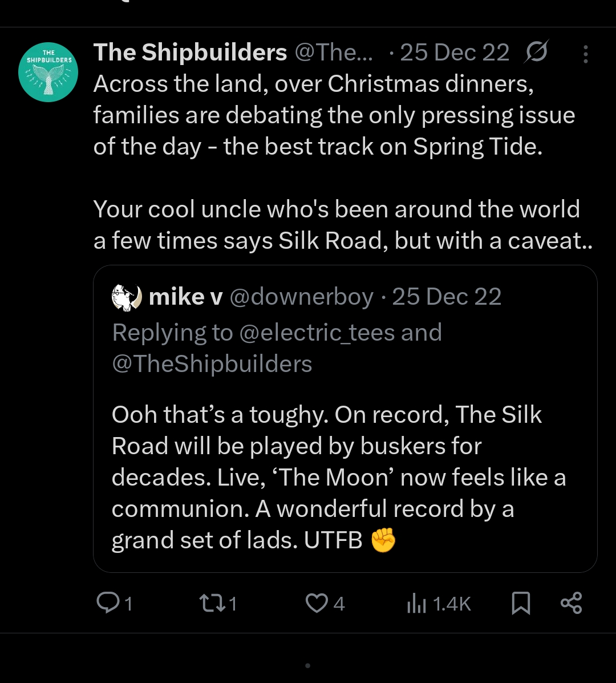This screenshot has height=683, width=616.
Task: Click the @electric_tees mention
Action: coord(317,332)
